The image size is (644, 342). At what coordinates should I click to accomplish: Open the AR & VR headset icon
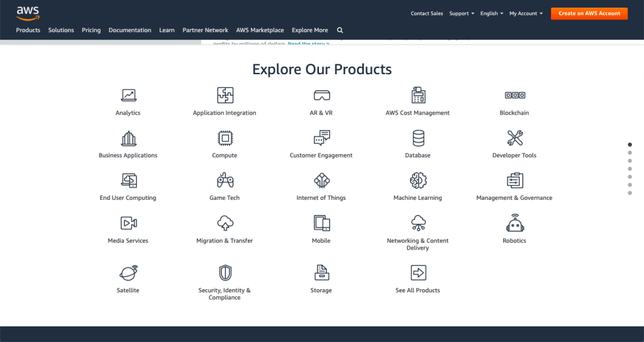[321, 96]
